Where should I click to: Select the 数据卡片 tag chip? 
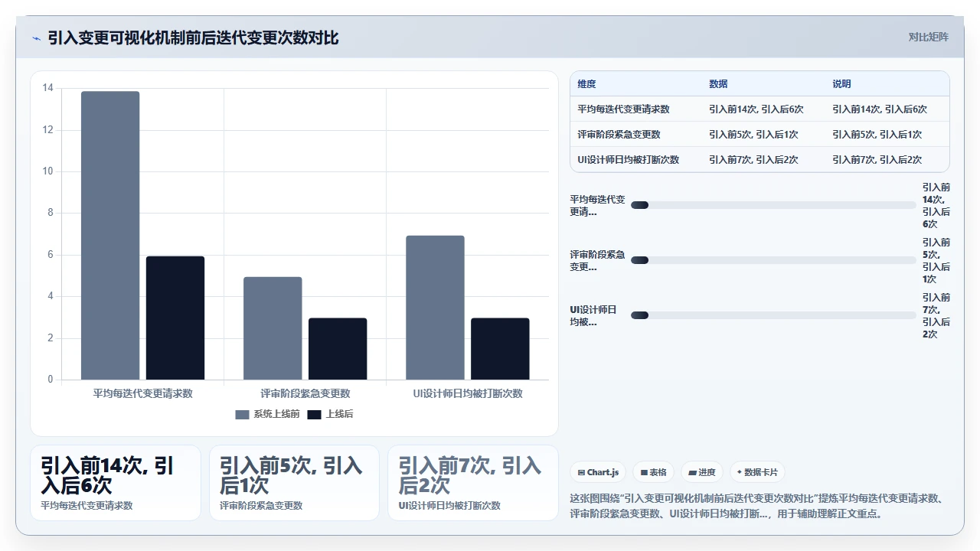pyautogui.click(x=757, y=472)
